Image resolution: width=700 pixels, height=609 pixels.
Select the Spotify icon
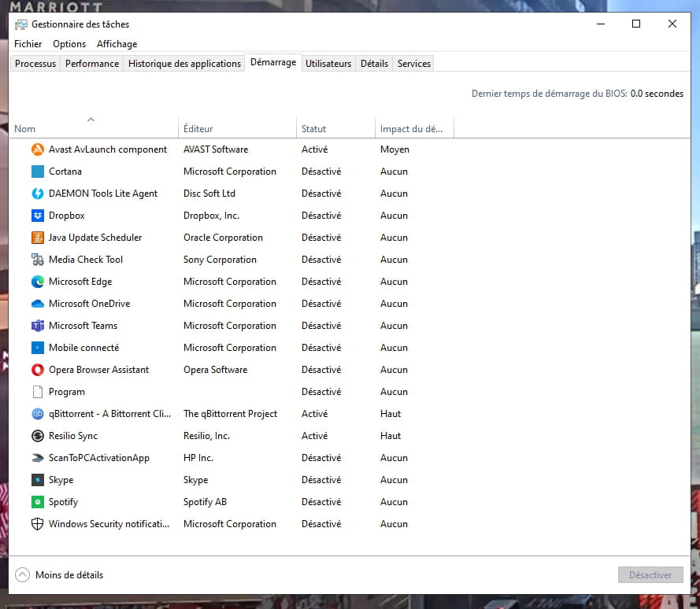(x=38, y=502)
